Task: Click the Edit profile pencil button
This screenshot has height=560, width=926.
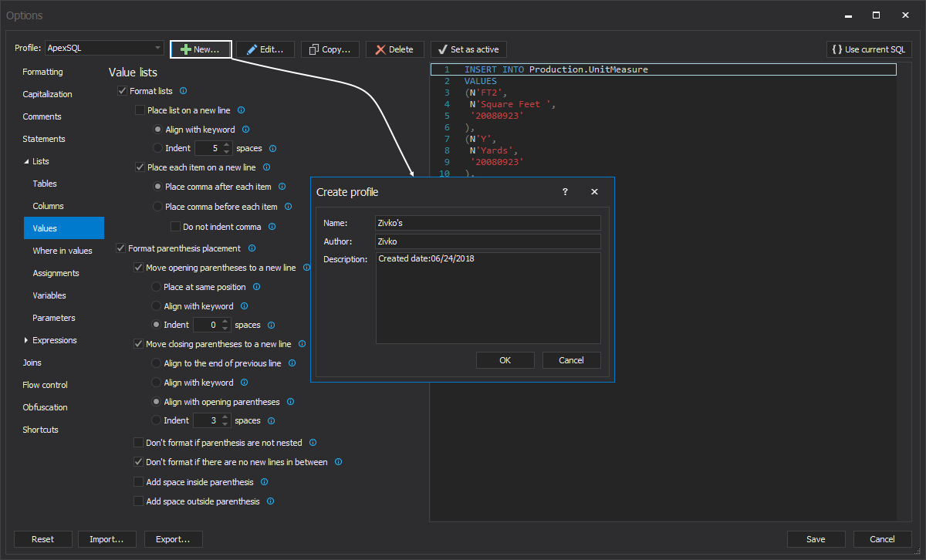Action: 265,49
